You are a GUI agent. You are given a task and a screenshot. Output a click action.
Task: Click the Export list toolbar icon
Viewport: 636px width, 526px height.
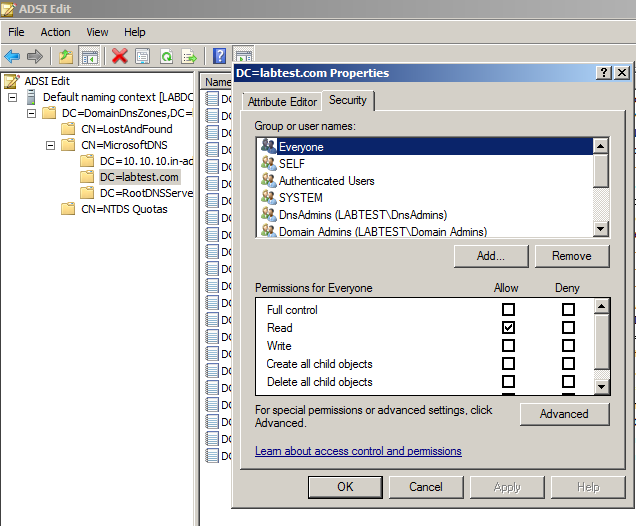(189, 56)
